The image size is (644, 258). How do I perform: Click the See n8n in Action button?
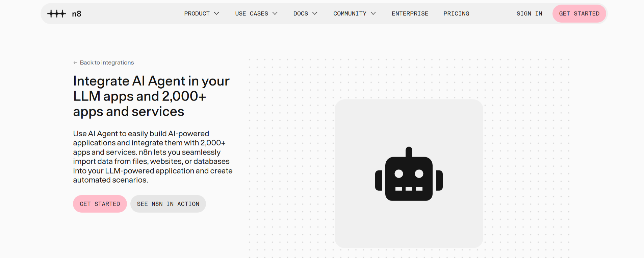pos(168,204)
